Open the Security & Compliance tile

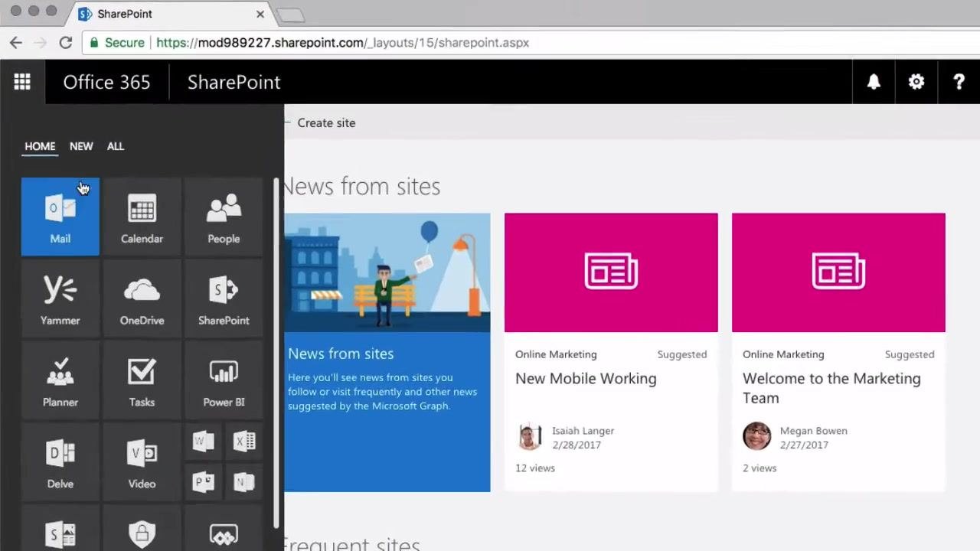click(x=142, y=528)
